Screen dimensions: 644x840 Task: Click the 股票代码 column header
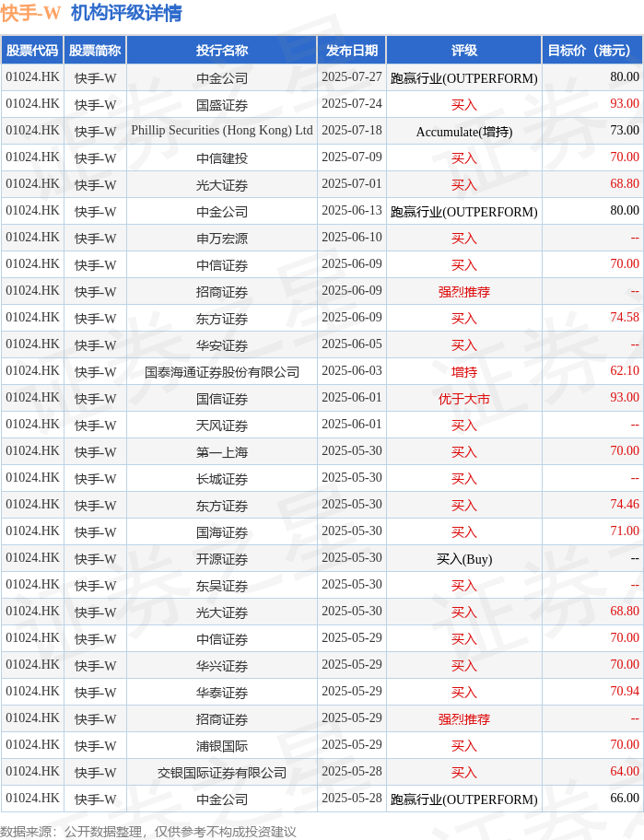point(32,51)
